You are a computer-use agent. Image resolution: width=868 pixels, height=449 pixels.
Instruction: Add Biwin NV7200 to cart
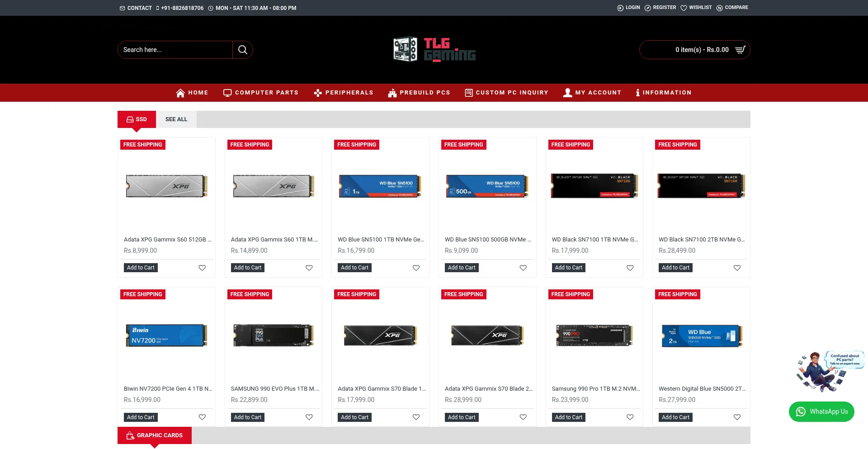click(x=141, y=417)
